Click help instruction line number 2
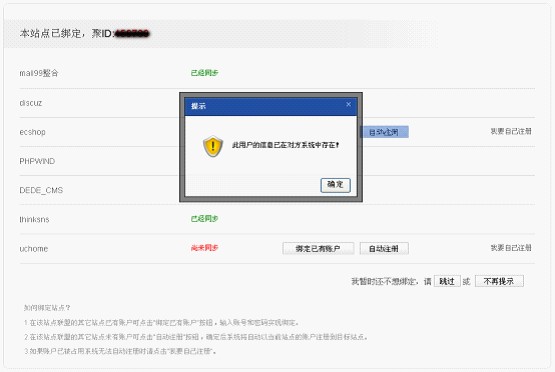555x372 pixels. pyautogui.click(x=196, y=337)
